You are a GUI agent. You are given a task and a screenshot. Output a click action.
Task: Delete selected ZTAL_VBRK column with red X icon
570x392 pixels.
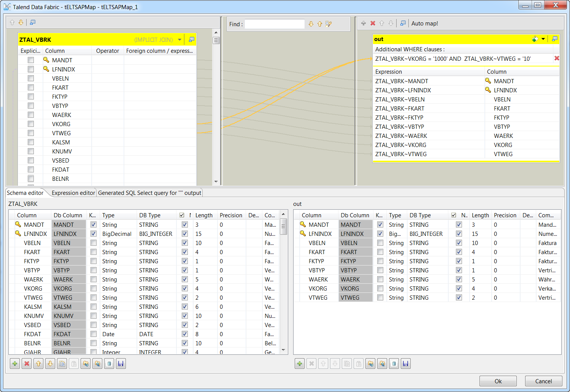(26, 364)
